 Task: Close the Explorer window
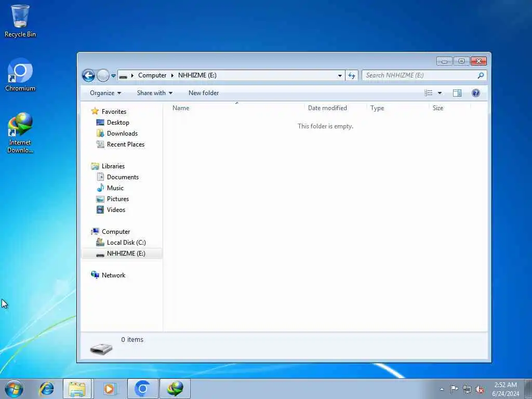[478, 61]
